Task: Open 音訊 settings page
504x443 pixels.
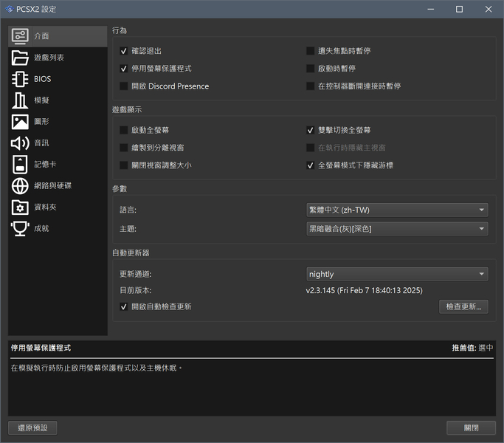Action: coord(58,143)
